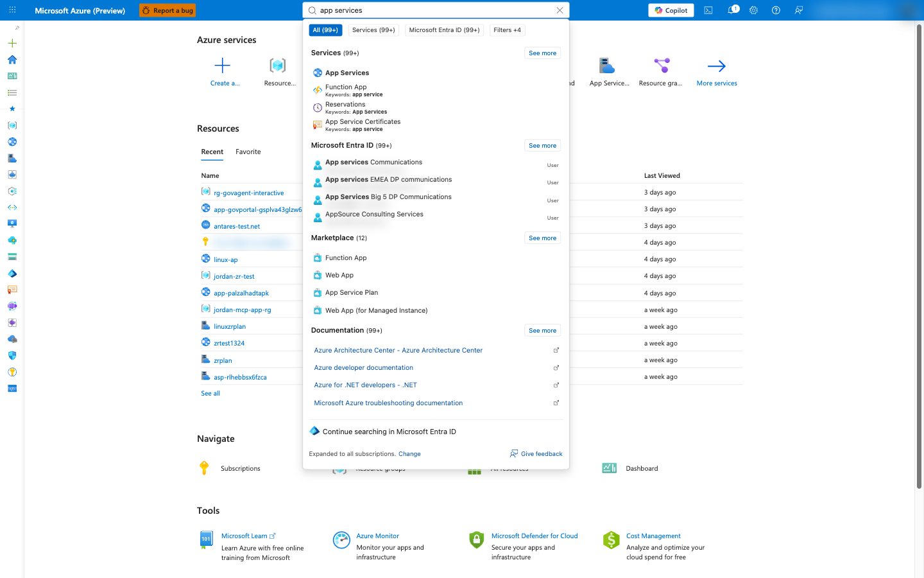
Task: Launch Cloud Shell from the header
Action: coord(708,10)
